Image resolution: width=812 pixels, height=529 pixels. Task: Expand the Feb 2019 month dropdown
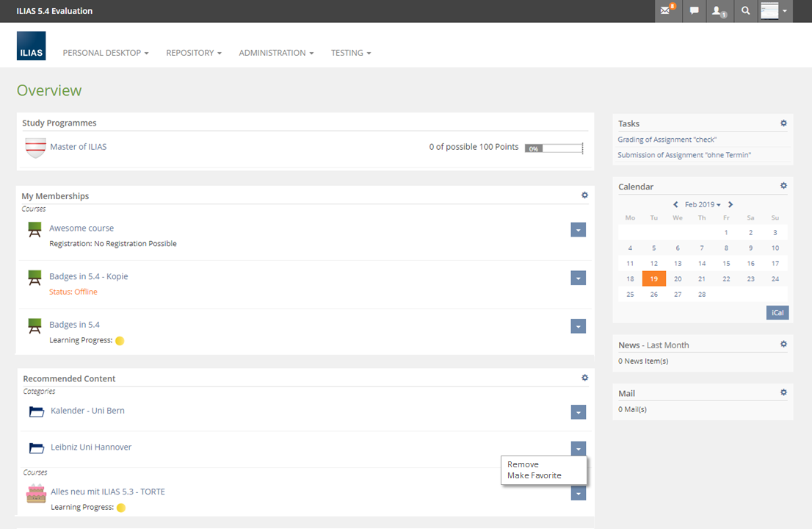(703, 205)
